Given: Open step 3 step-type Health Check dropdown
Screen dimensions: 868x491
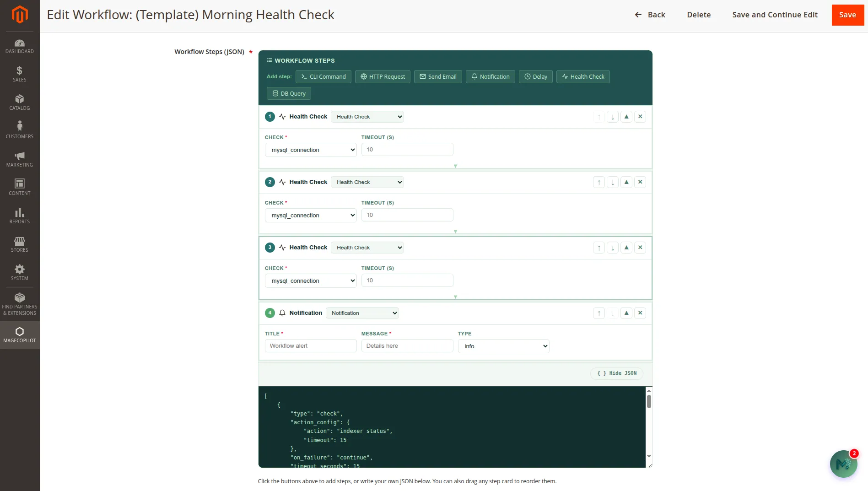Looking at the screenshot, I should coord(367,248).
